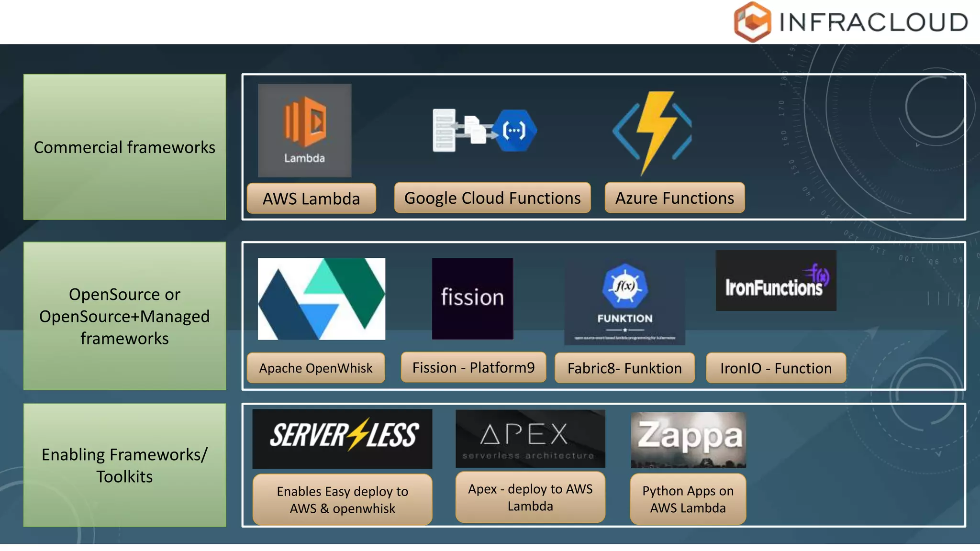Screen dimensions: 980x551
Task: Click the APEX serverless architecture logo
Action: click(530, 439)
